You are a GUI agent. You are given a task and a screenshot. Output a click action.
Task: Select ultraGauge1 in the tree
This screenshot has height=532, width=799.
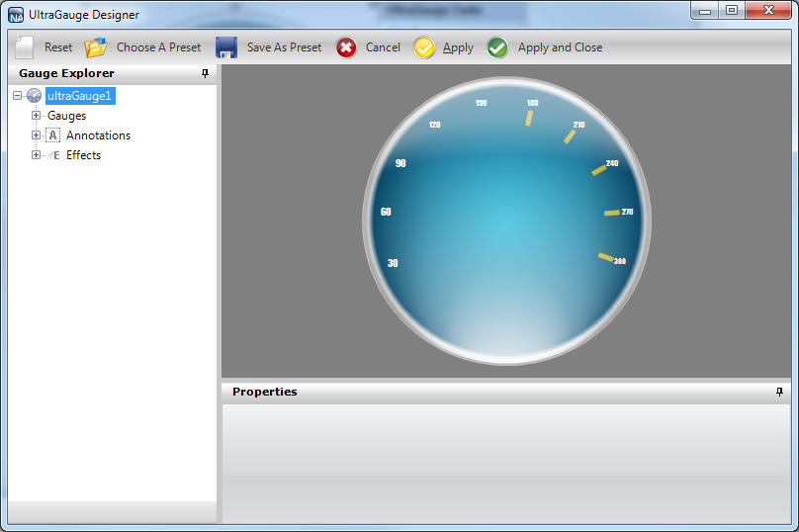pyautogui.click(x=80, y=96)
